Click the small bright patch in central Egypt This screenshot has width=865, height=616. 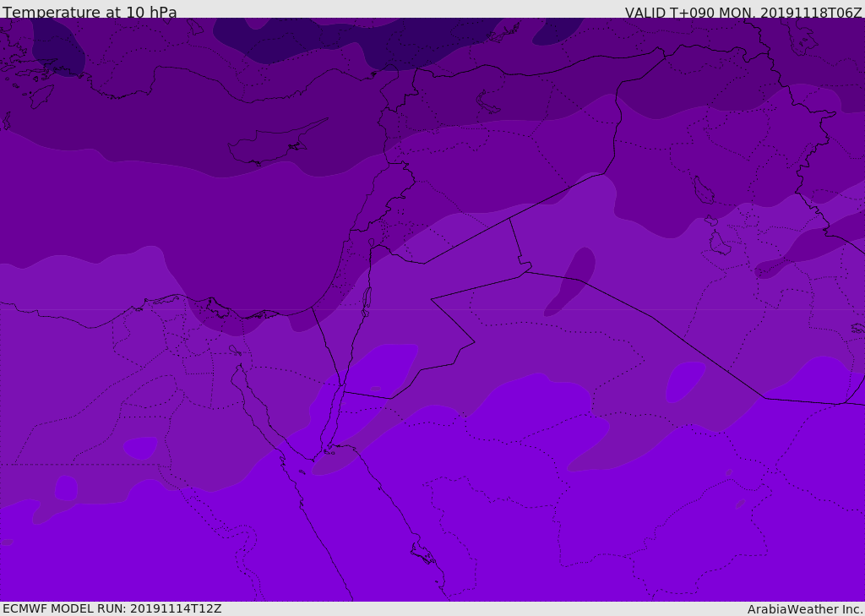(x=140, y=447)
